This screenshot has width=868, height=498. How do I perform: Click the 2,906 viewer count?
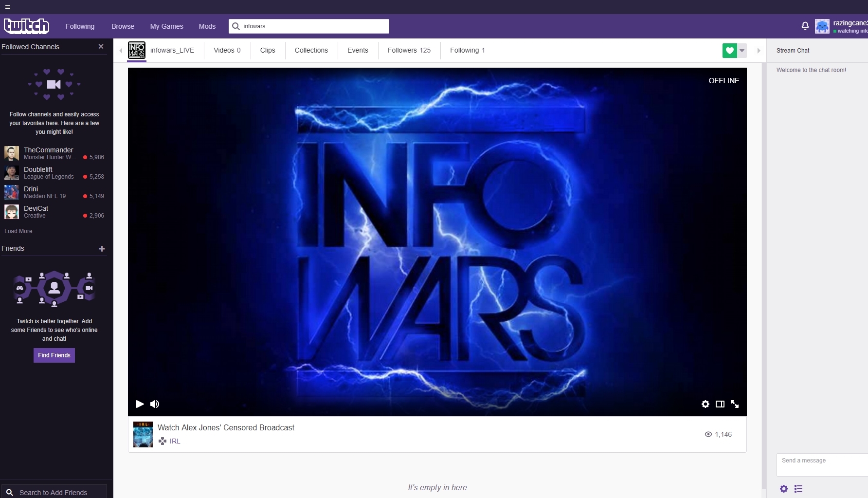tap(97, 216)
